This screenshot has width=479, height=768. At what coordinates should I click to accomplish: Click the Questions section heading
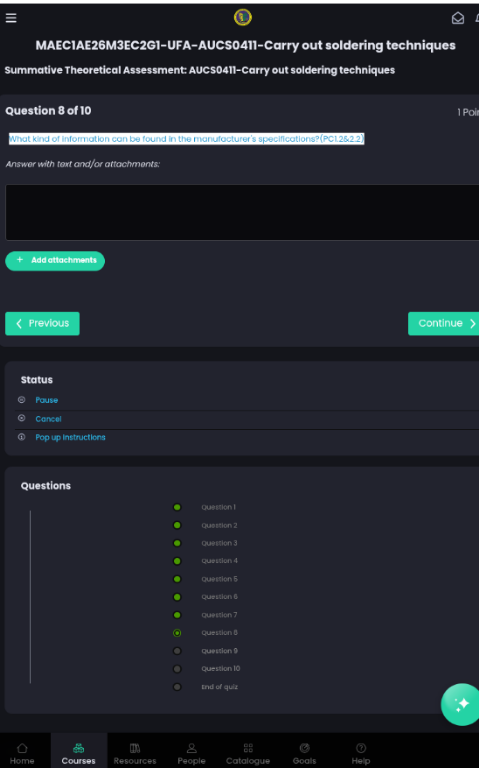[46, 486]
